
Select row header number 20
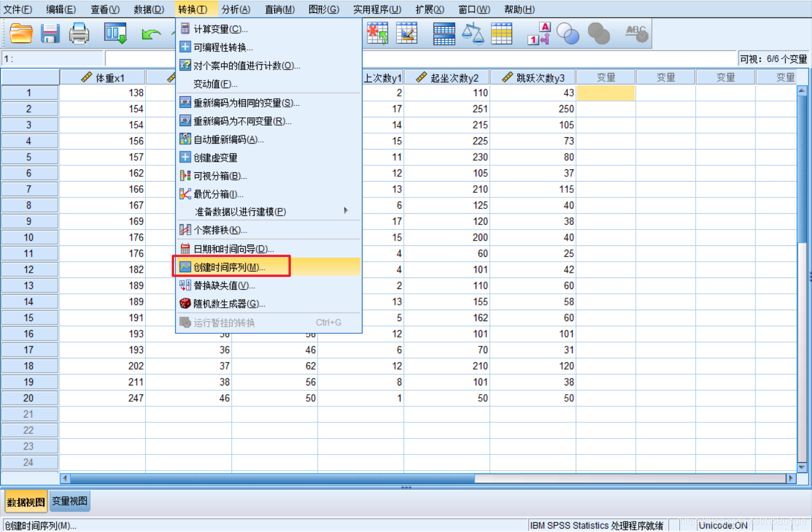[29, 398]
